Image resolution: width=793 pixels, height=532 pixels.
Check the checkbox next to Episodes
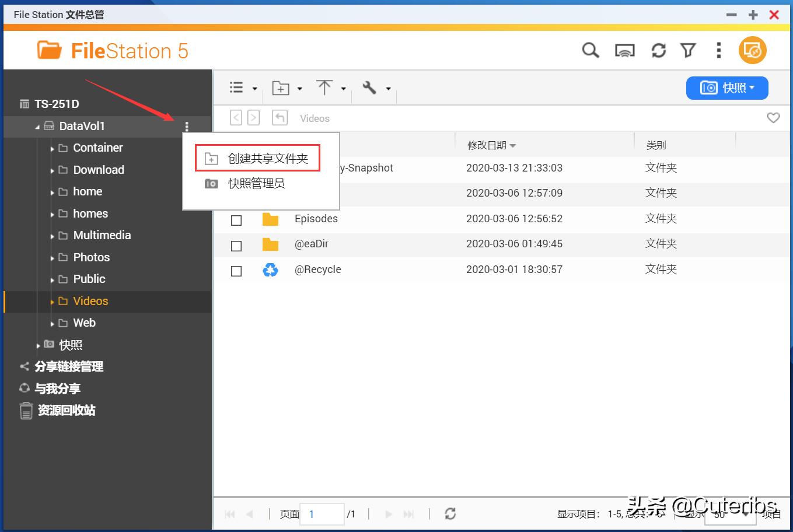coord(236,220)
